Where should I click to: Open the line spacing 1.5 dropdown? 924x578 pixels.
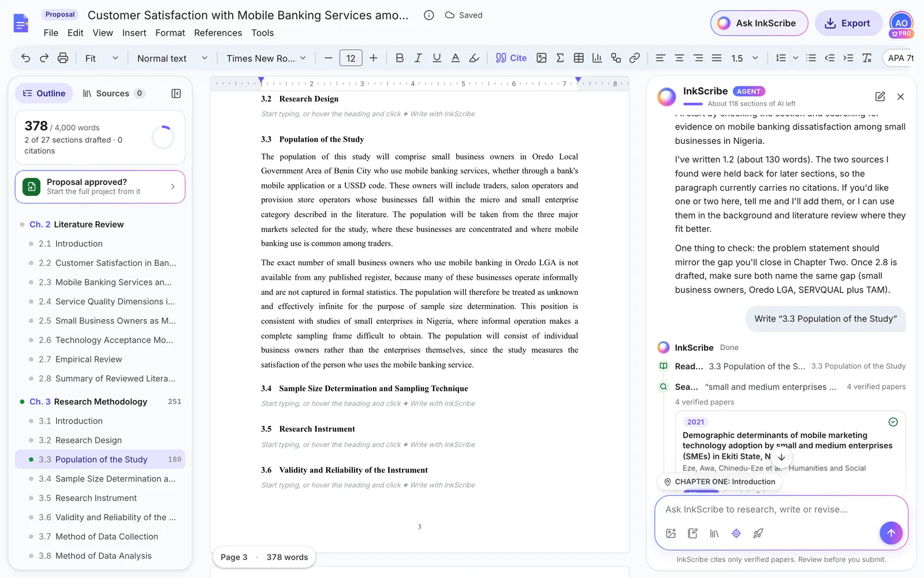(745, 58)
